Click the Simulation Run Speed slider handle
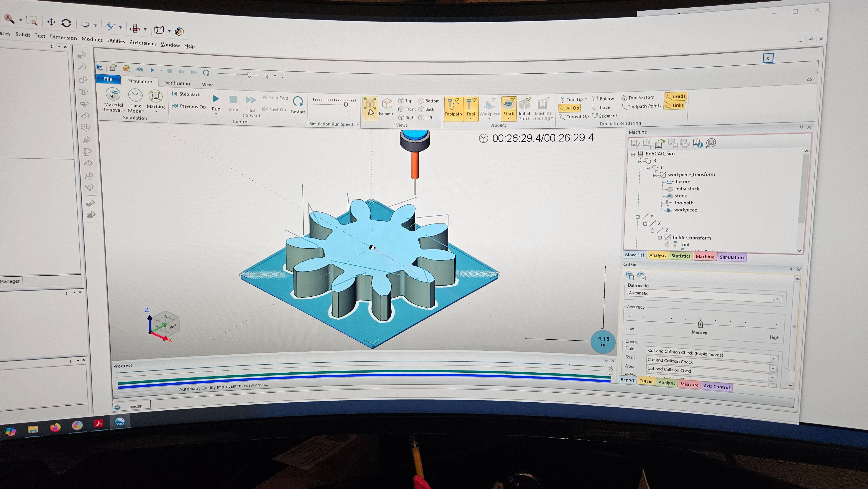The image size is (868, 489). pyautogui.click(x=346, y=105)
